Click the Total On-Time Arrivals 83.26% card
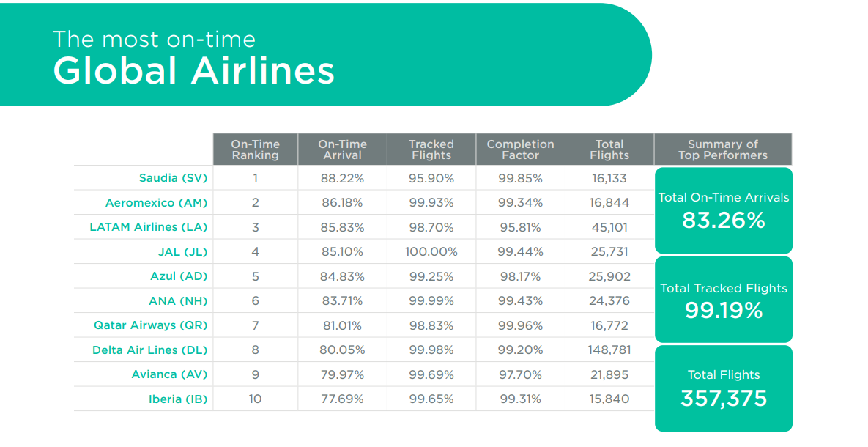The height and width of the screenshot is (447, 868). (723, 210)
